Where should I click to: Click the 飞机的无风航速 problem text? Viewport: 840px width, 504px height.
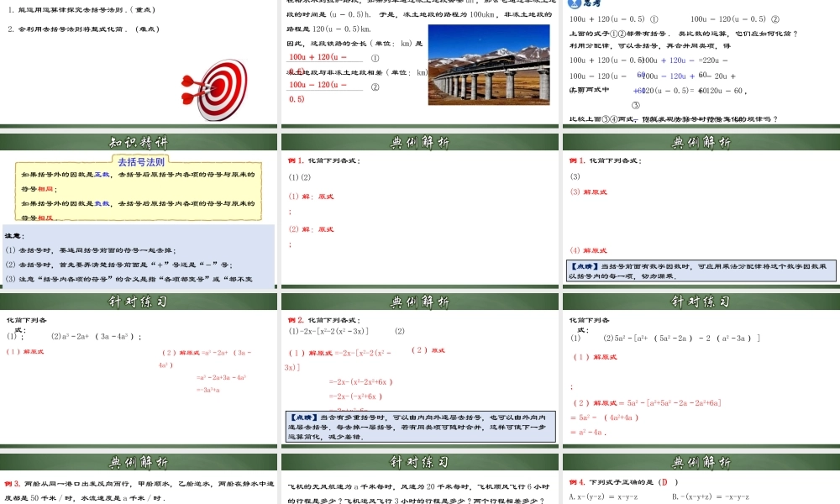(419, 493)
